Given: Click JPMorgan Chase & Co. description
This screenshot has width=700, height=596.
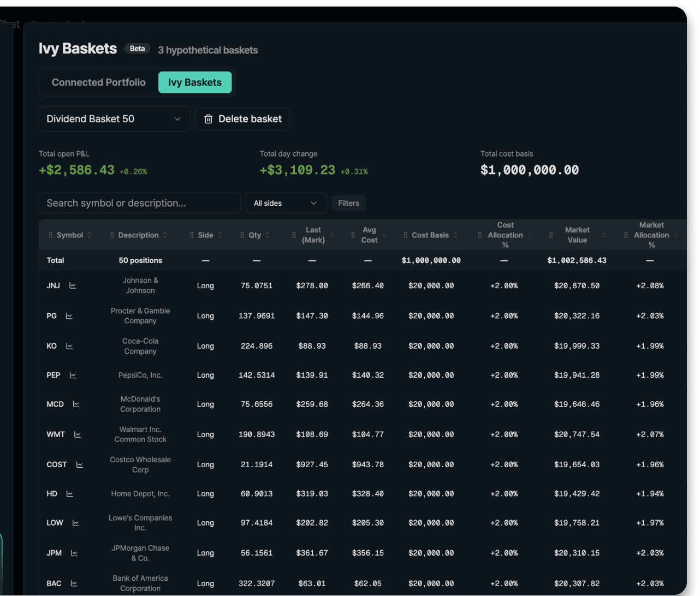Looking at the screenshot, I should click(x=140, y=553).
